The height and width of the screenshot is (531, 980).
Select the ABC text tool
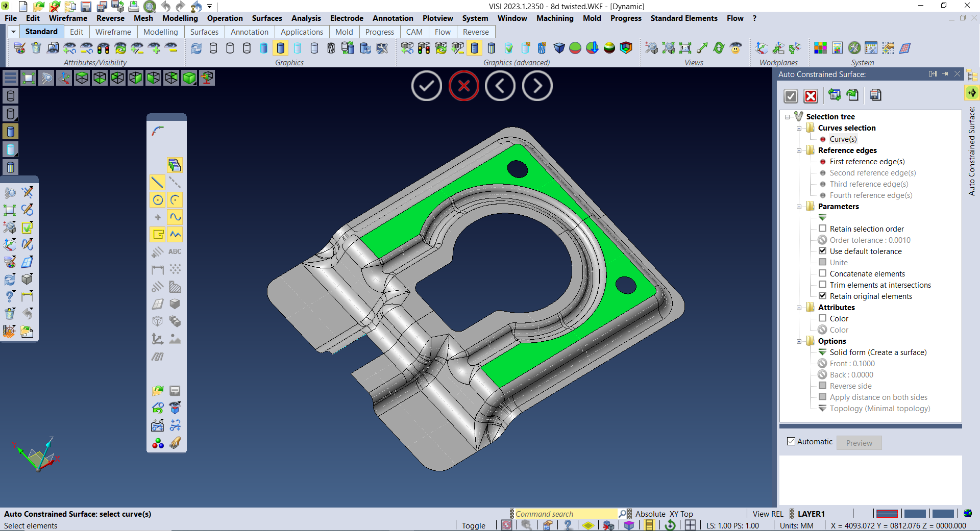click(175, 251)
